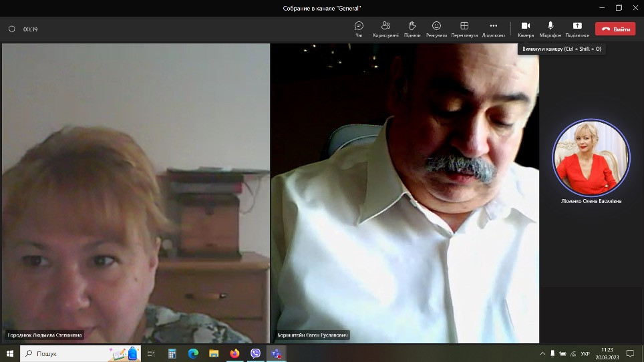The height and width of the screenshot is (362, 644).
Task: Open the meeting Chat panel
Action: pos(359,29)
